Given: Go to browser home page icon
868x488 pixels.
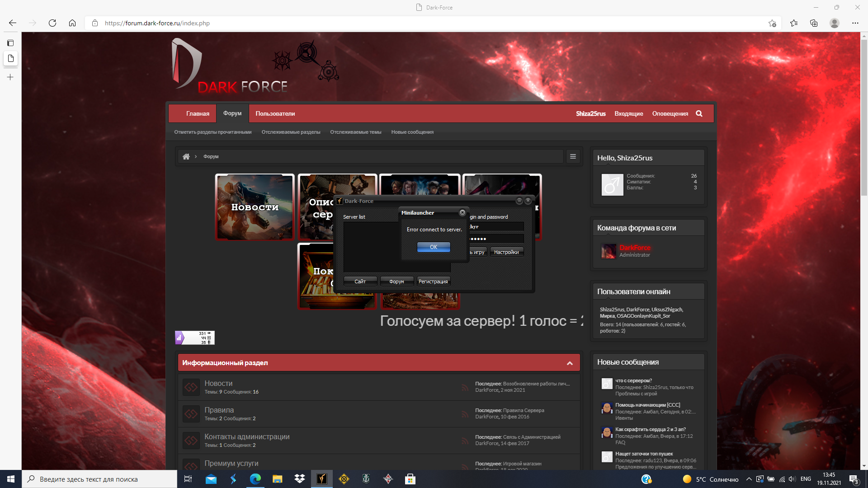Looking at the screenshot, I should point(72,23).
